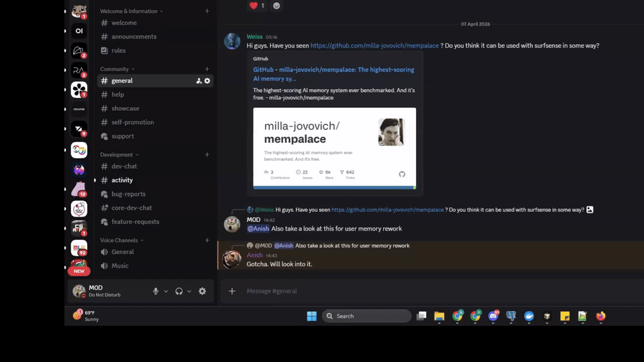Create channel in Development category
Screen dimensions: 644x362
click(207, 155)
